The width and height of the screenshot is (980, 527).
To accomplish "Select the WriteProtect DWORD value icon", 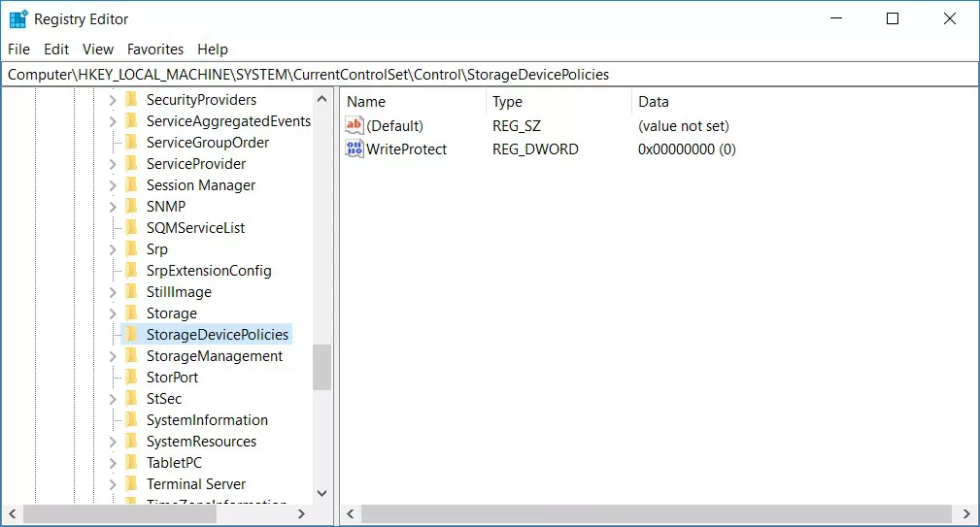I will coord(355,148).
